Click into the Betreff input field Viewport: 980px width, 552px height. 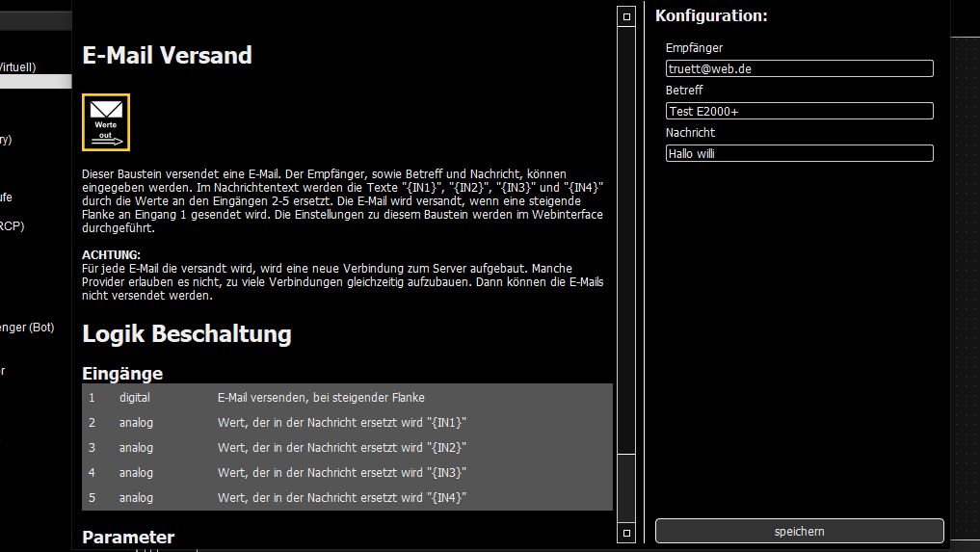pyautogui.click(x=799, y=111)
